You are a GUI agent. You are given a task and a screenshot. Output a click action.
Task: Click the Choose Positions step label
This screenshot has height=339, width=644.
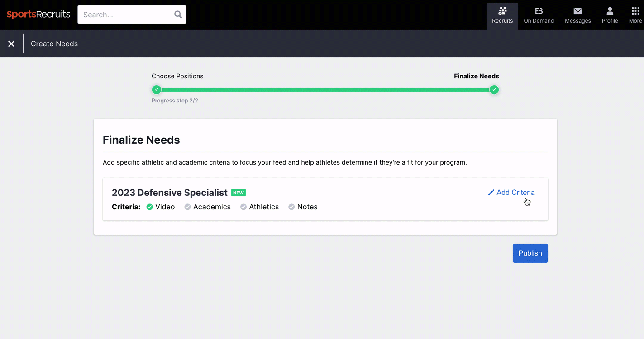pyautogui.click(x=177, y=76)
